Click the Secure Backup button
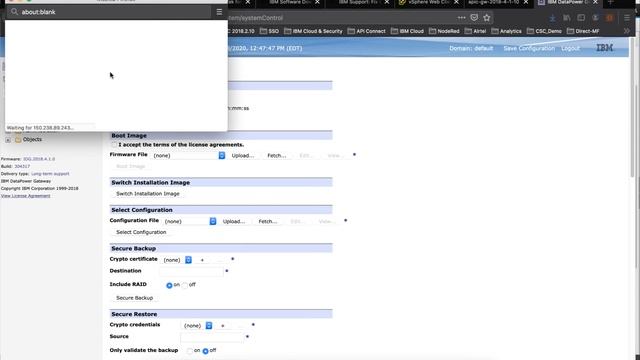 (x=134, y=298)
